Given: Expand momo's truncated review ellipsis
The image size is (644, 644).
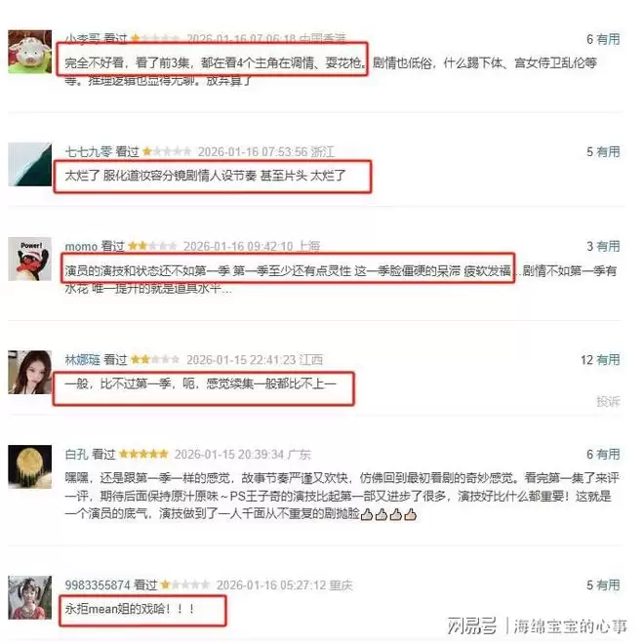Looking at the screenshot, I should (x=226, y=290).
